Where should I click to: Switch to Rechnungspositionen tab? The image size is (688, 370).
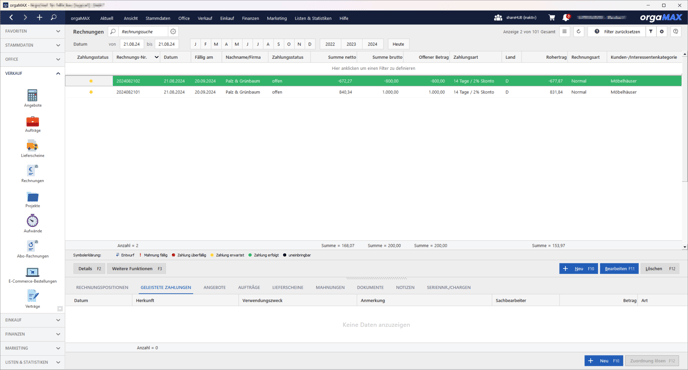coord(102,287)
